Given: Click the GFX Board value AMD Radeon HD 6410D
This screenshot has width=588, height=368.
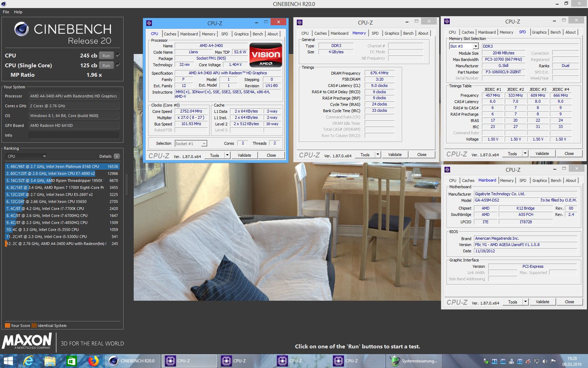Looking at the screenshot, I should (x=74, y=125).
